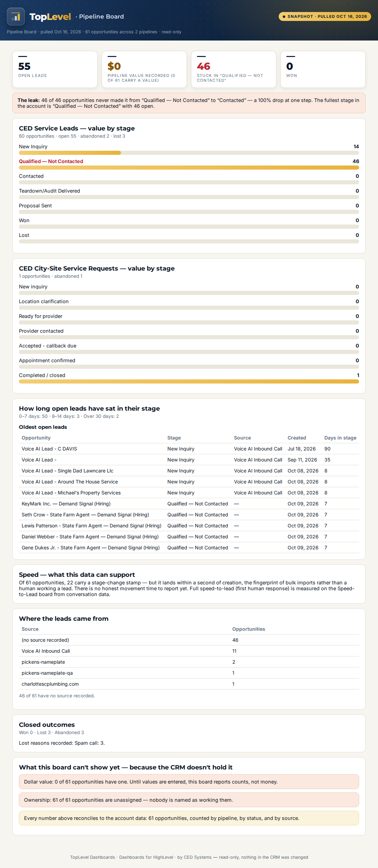Click the Jul 18, 2026 created date
This screenshot has height=868, width=378.
click(302, 449)
